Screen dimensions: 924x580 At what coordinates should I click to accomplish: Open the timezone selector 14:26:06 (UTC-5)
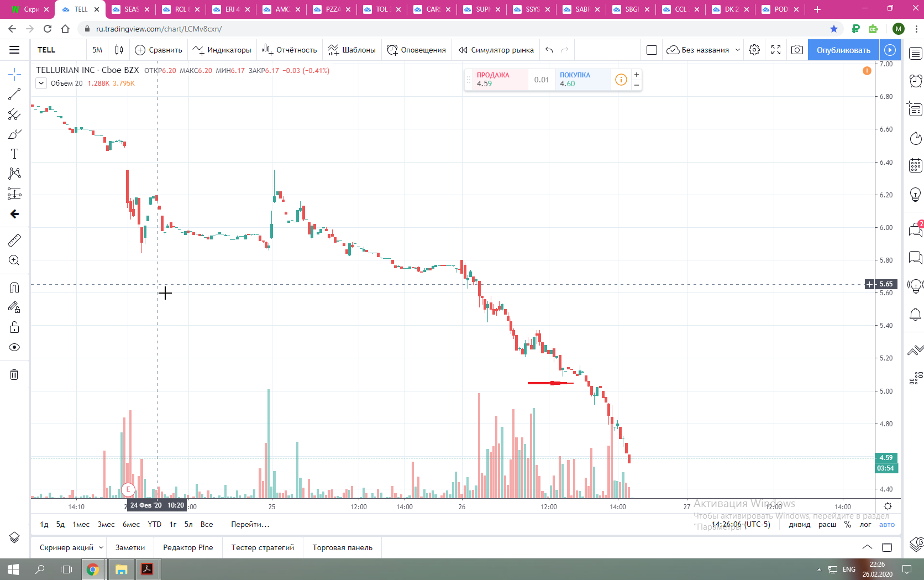741,524
